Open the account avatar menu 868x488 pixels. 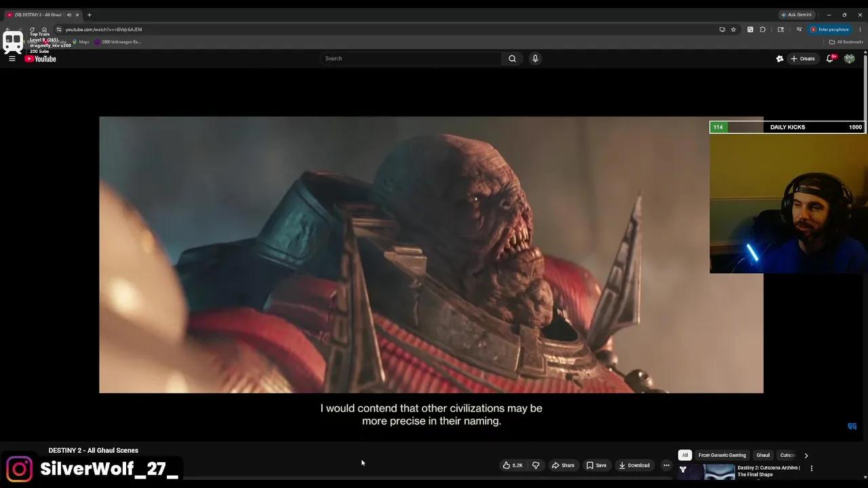coord(849,59)
